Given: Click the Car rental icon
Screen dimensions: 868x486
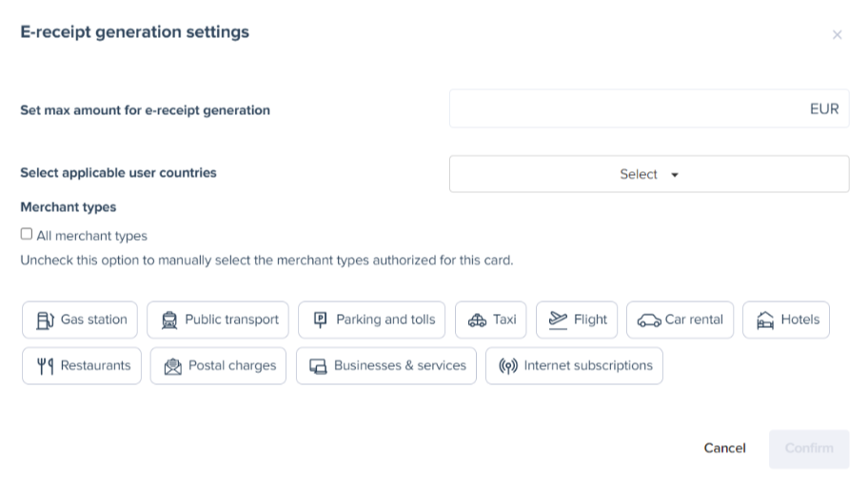Looking at the screenshot, I should pyautogui.click(x=649, y=321).
